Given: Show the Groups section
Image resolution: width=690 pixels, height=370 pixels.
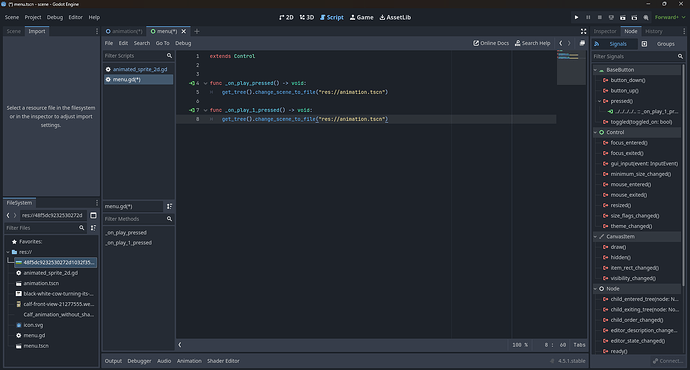Looking at the screenshot, I should point(661,44).
